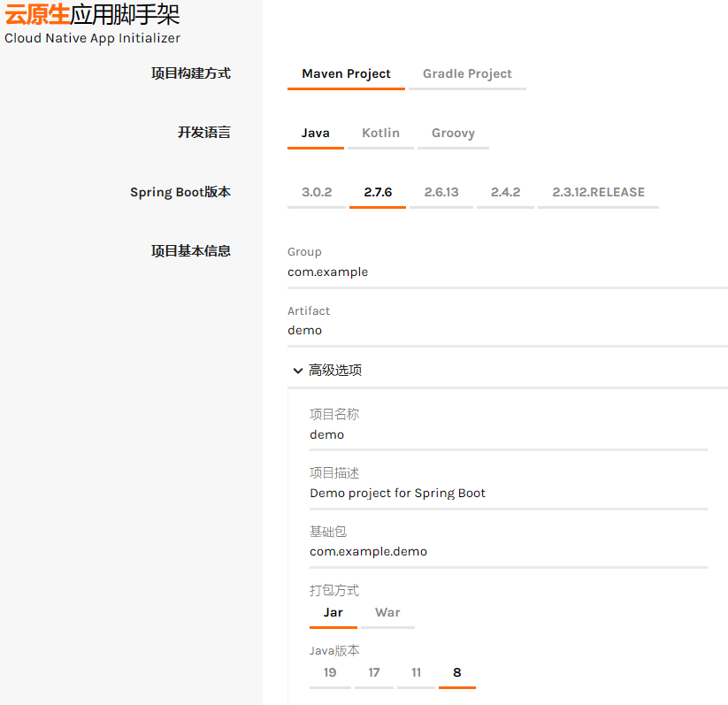Select Java version 17
The image size is (728, 705).
[374, 672]
